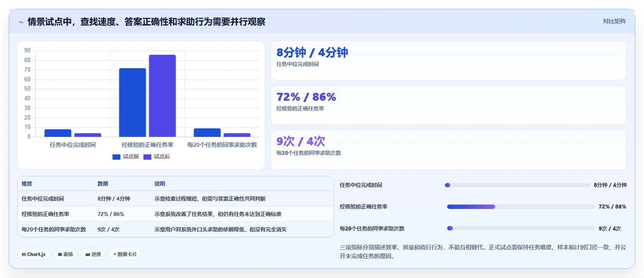Image resolution: width=644 pixels, height=278 pixels.
Task: Select the large 72% / 86% data card value
Action: pos(306,97)
